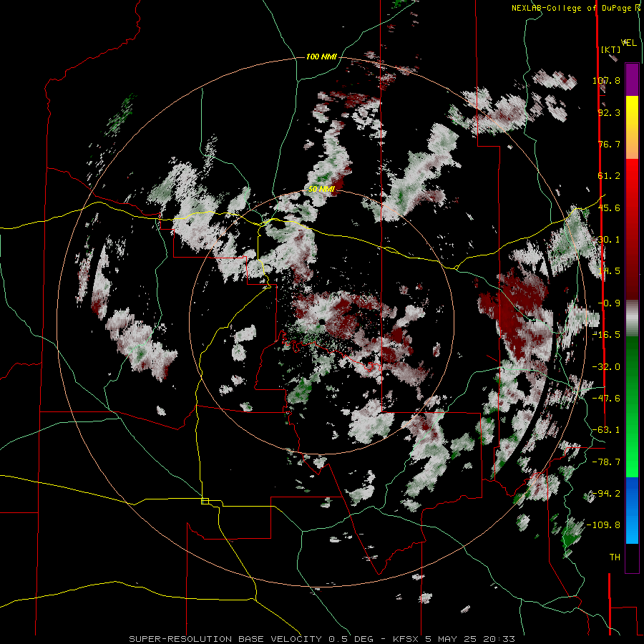The width and height of the screenshot is (644, 644).
Task: Click the small yellow square highway marker
Action: click(x=205, y=501)
